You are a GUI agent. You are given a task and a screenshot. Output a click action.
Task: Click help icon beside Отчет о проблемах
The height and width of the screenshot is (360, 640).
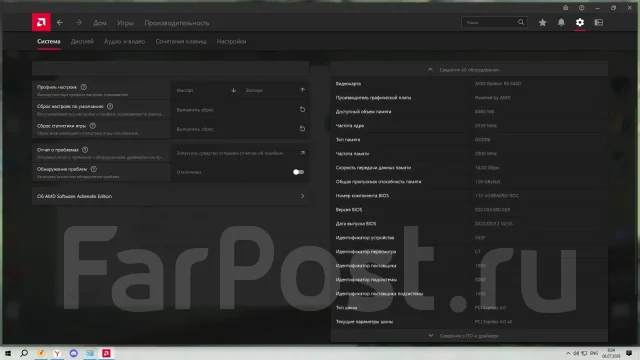[x=85, y=150]
